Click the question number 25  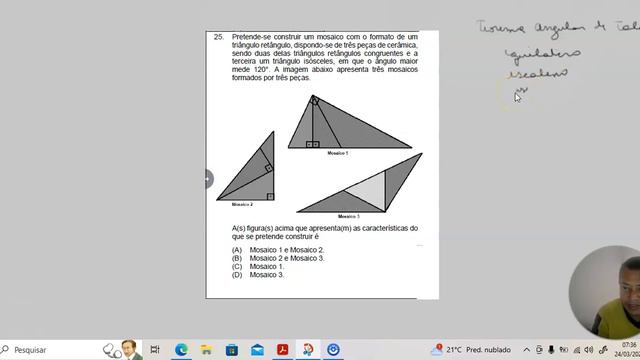(219, 37)
